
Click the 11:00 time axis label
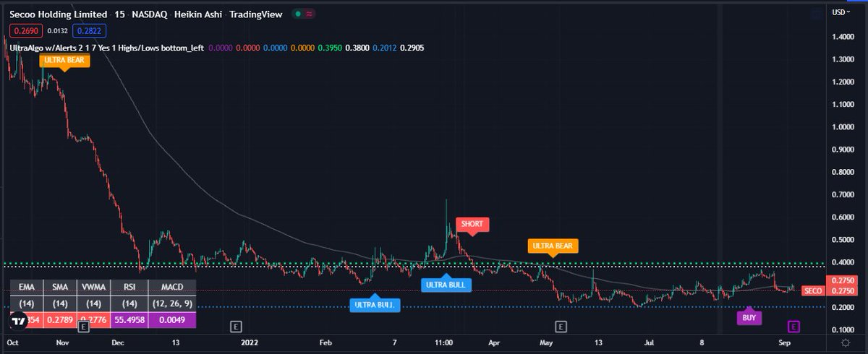coord(444,343)
